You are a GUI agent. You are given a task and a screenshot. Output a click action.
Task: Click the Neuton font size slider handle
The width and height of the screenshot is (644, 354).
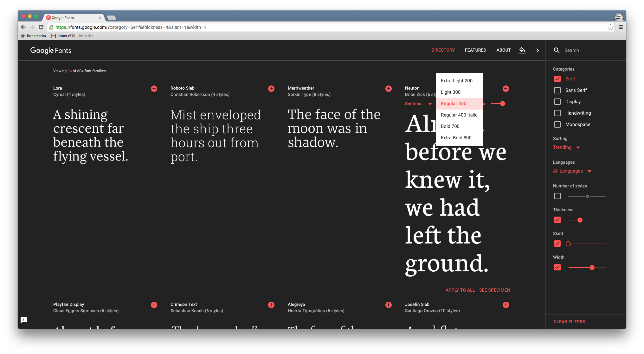coord(503,104)
